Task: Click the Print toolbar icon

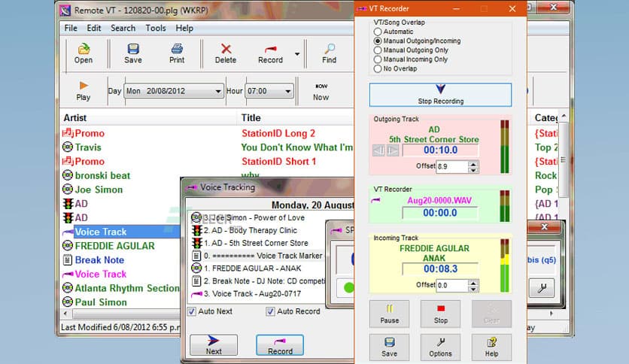Action: point(177,53)
